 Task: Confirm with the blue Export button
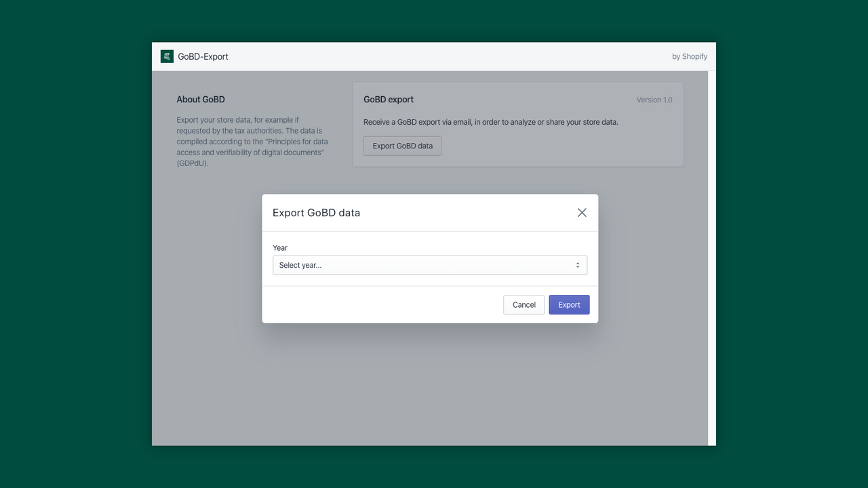click(x=569, y=304)
